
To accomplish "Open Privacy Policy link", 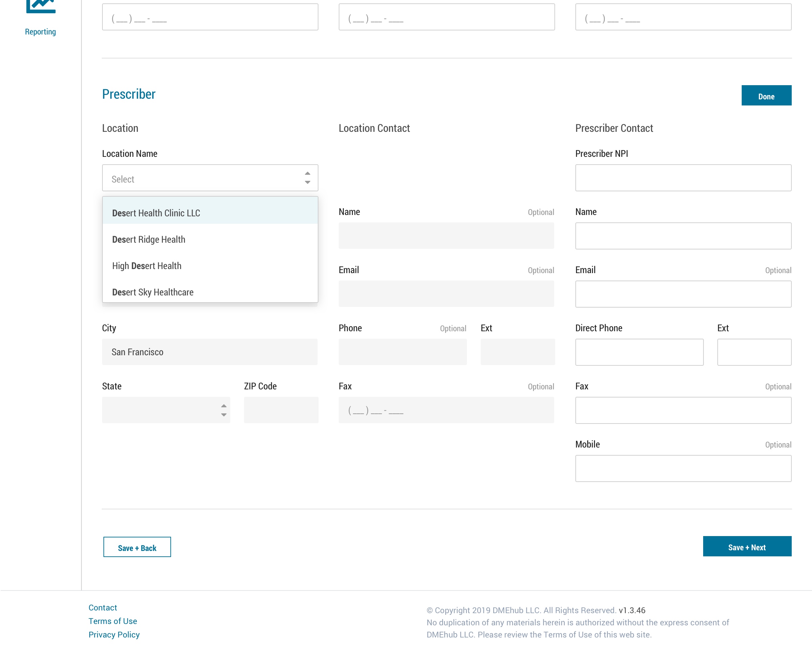I will (114, 634).
